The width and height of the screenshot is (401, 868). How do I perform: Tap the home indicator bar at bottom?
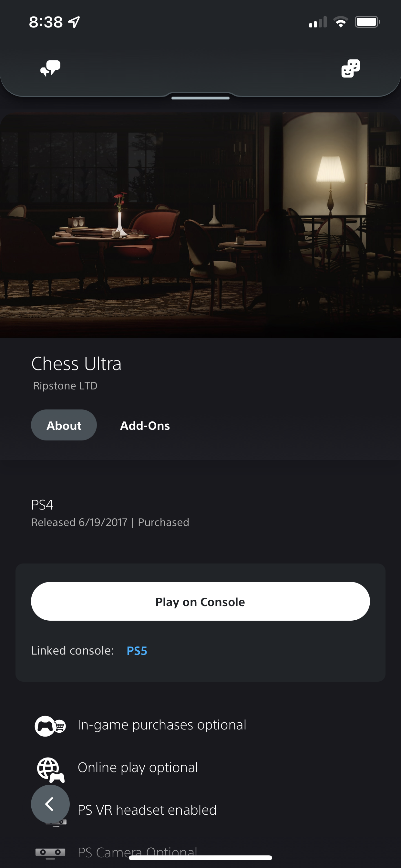[x=200, y=858]
